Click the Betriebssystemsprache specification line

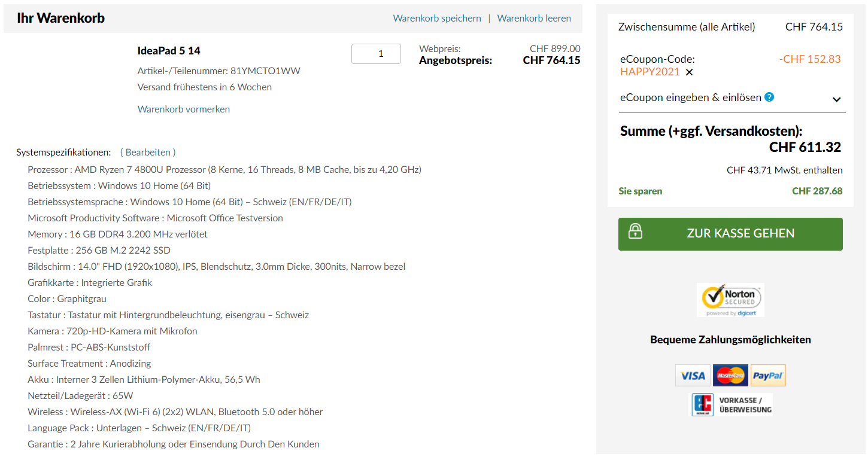190,202
